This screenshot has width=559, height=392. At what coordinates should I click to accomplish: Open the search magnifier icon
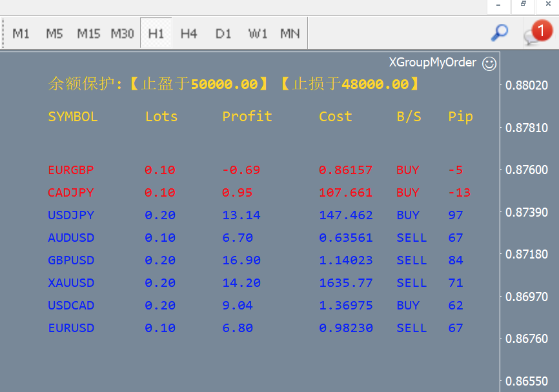pyautogui.click(x=499, y=33)
